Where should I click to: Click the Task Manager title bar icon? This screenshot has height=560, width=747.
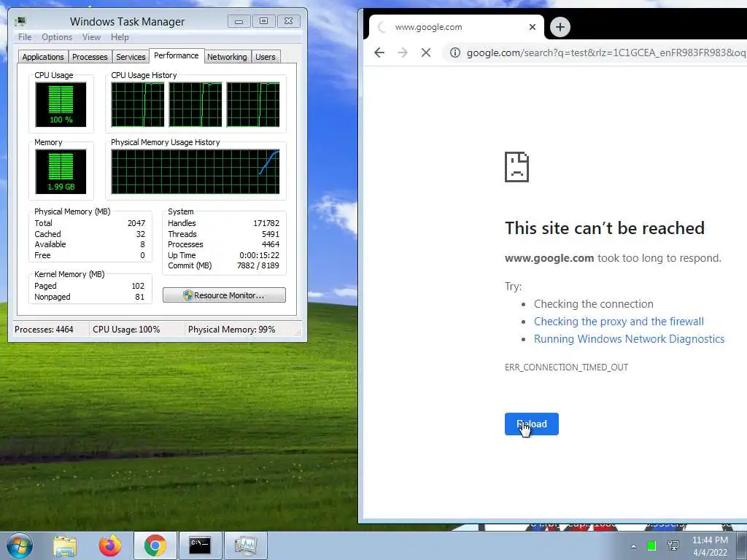[x=20, y=21]
